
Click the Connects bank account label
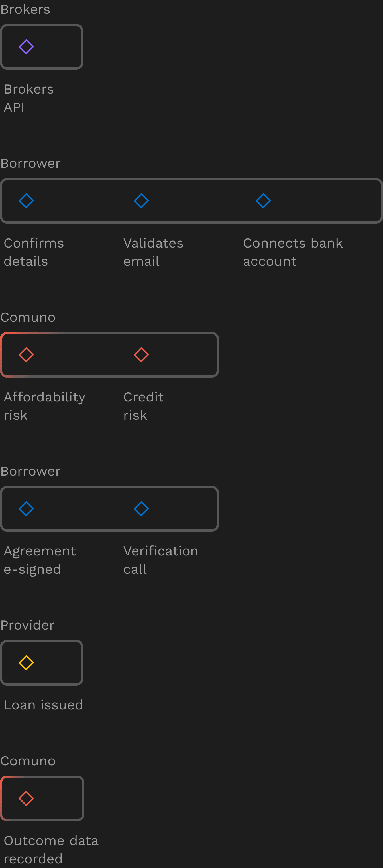pos(293,252)
